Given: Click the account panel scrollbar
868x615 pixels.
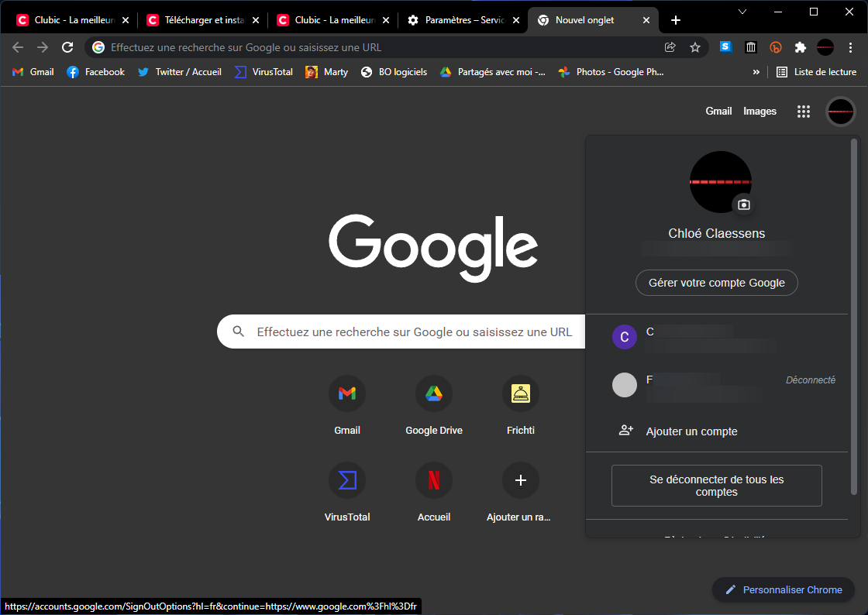Looking at the screenshot, I should pyautogui.click(x=853, y=316).
